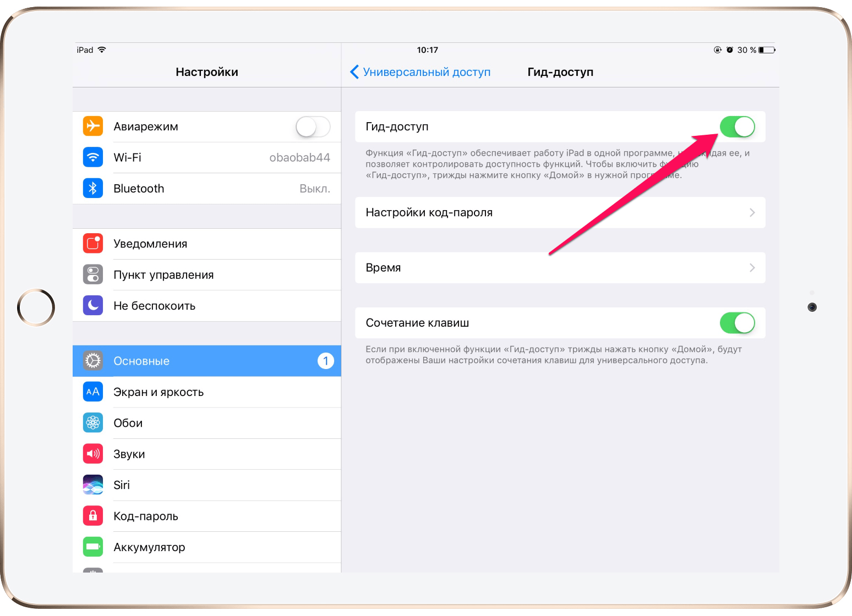Tap the Основные notification badge
The width and height of the screenshot is (852, 616).
pos(326,361)
